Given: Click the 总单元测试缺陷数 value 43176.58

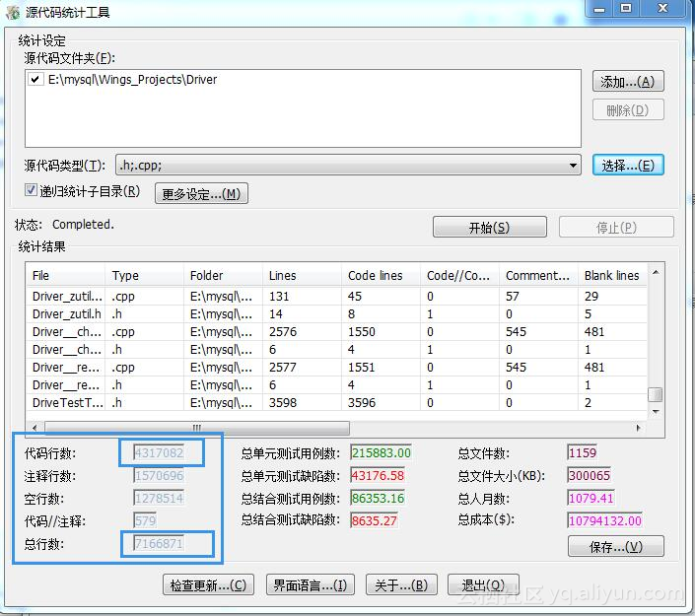Looking at the screenshot, I should (378, 475).
